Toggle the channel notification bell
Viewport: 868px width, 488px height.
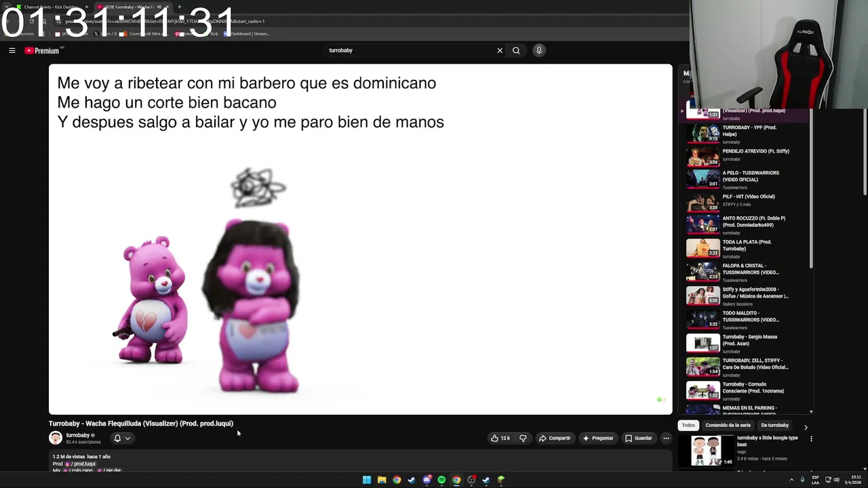pyautogui.click(x=117, y=438)
